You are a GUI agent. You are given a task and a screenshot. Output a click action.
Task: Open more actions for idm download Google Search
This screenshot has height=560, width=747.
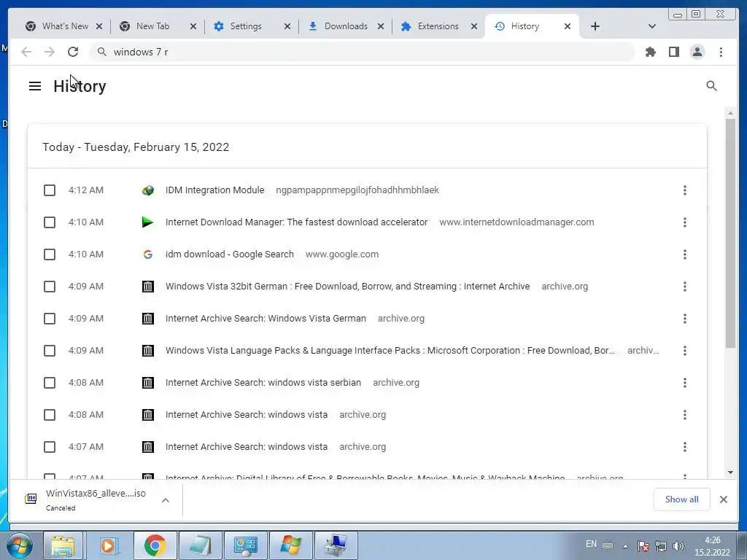click(x=684, y=254)
